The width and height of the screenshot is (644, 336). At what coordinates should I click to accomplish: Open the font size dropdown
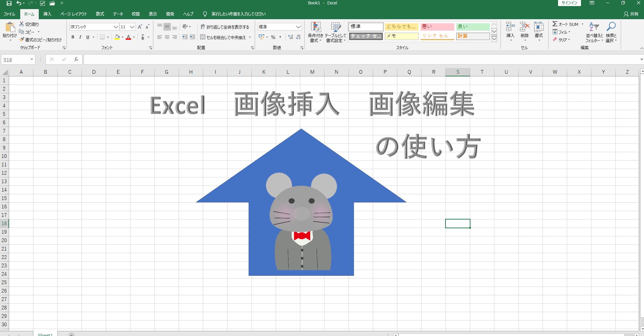click(132, 27)
